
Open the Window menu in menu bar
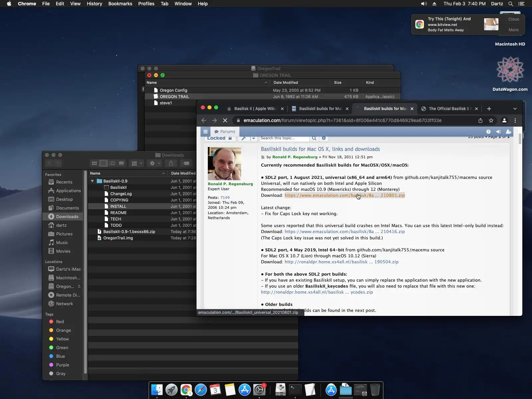[183, 4]
